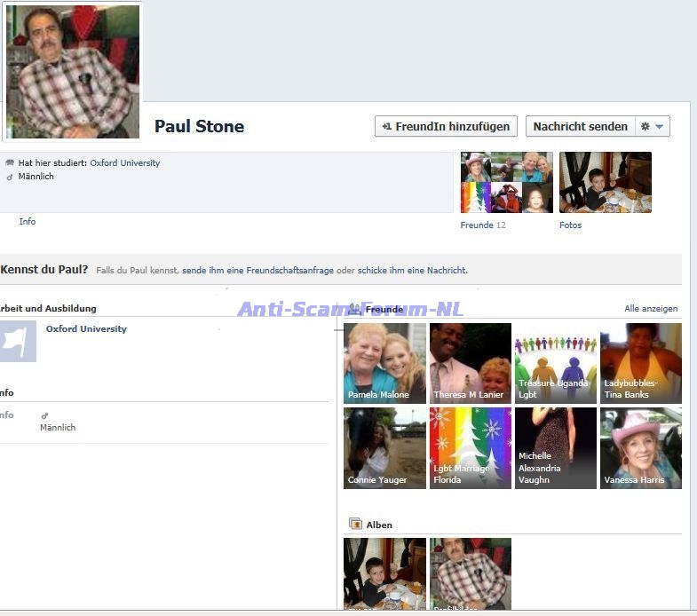The width and height of the screenshot is (697, 616).
Task: Open the gear settings dropdown
Action: 653,127
